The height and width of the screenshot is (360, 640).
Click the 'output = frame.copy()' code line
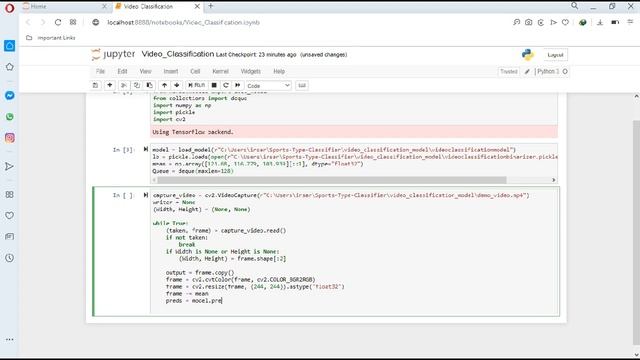[200, 273]
